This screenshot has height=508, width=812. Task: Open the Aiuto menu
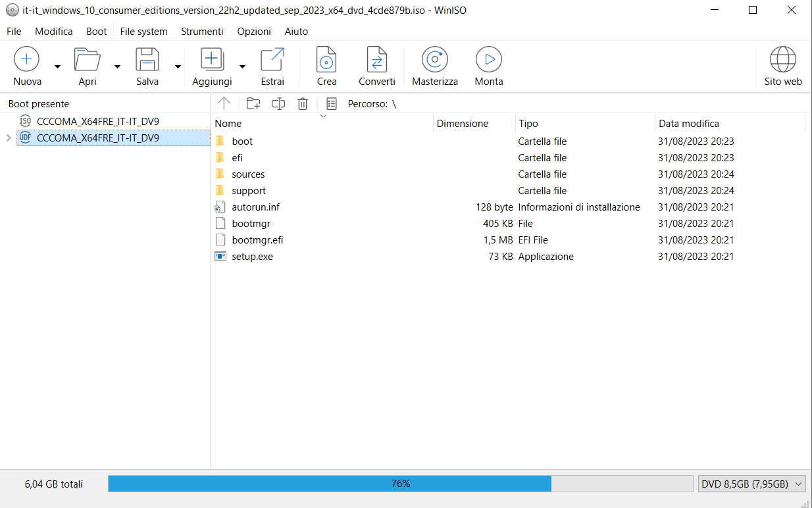coord(296,31)
